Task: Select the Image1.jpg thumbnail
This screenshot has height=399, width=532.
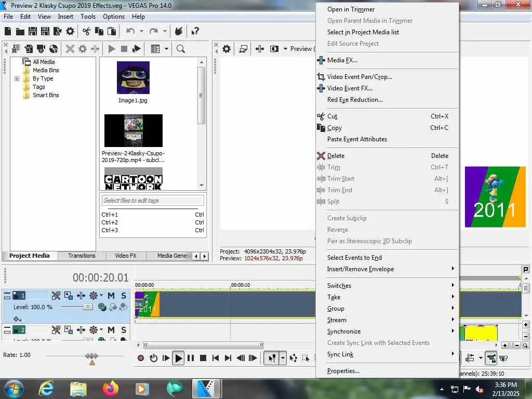Action: tap(133, 78)
